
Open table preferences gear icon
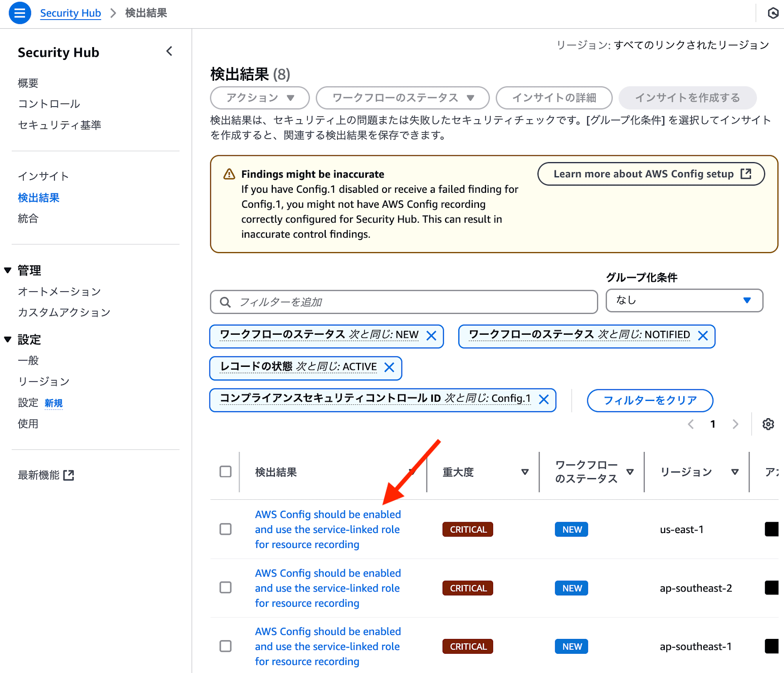click(x=768, y=424)
